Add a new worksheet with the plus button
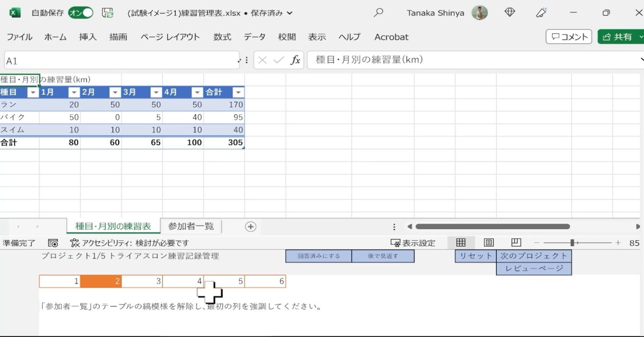644x337 pixels. click(x=250, y=226)
